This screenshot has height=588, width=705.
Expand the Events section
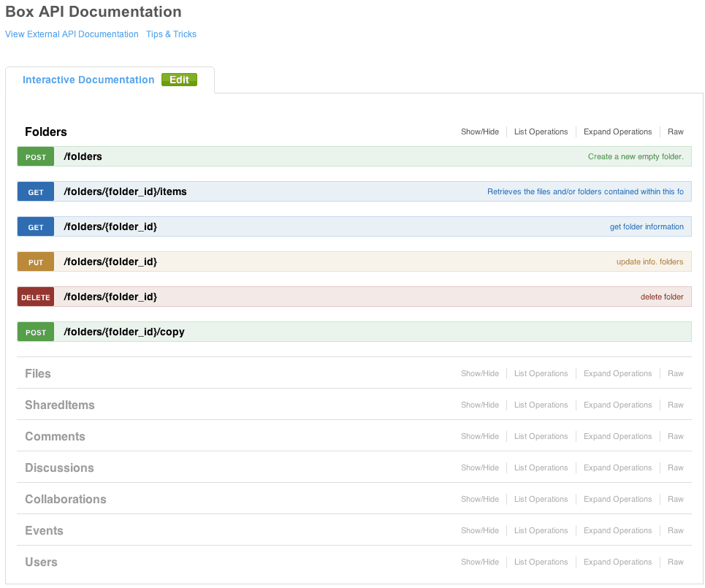coord(44,531)
